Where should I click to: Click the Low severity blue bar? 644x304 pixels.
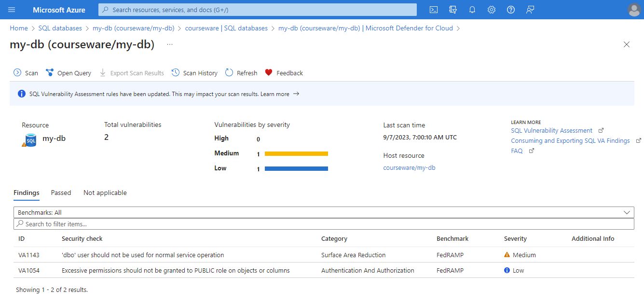296,169
